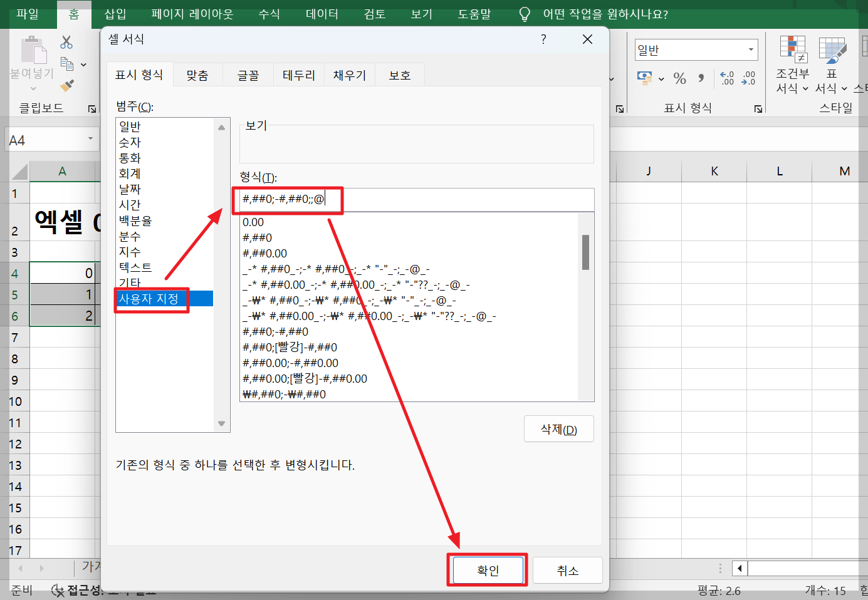
Task: Open the 검토 ribbon tab
Action: tap(375, 14)
